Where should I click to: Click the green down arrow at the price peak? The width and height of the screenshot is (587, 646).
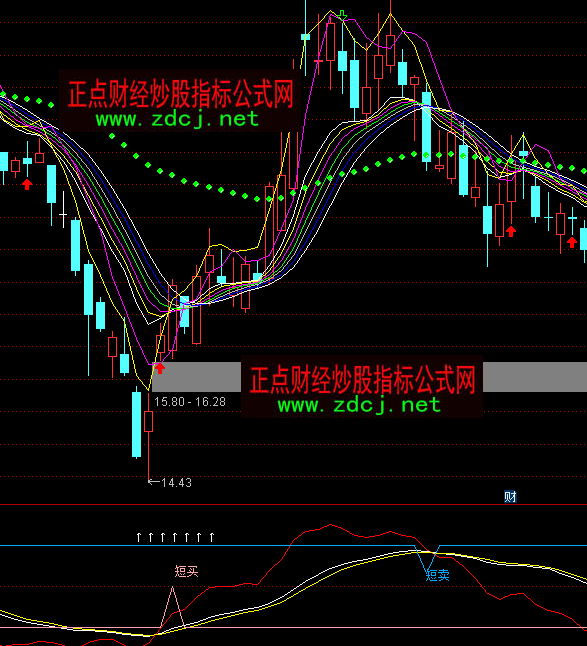(x=342, y=15)
